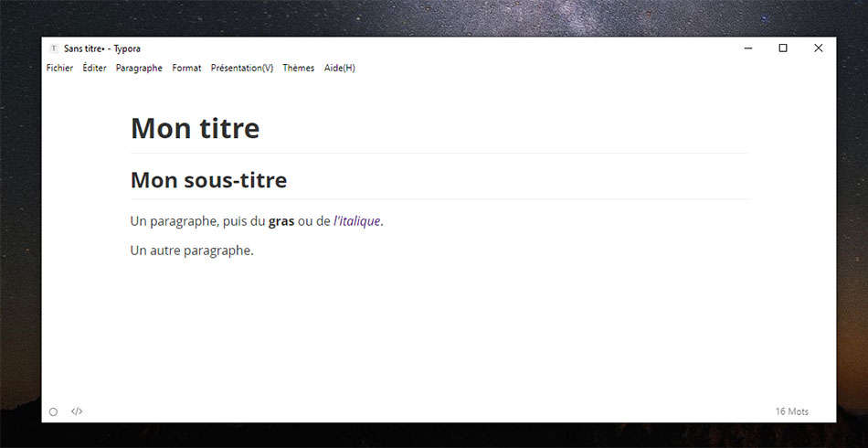Open the Éditer menu
Screen dimensions: 868x448
94,68
